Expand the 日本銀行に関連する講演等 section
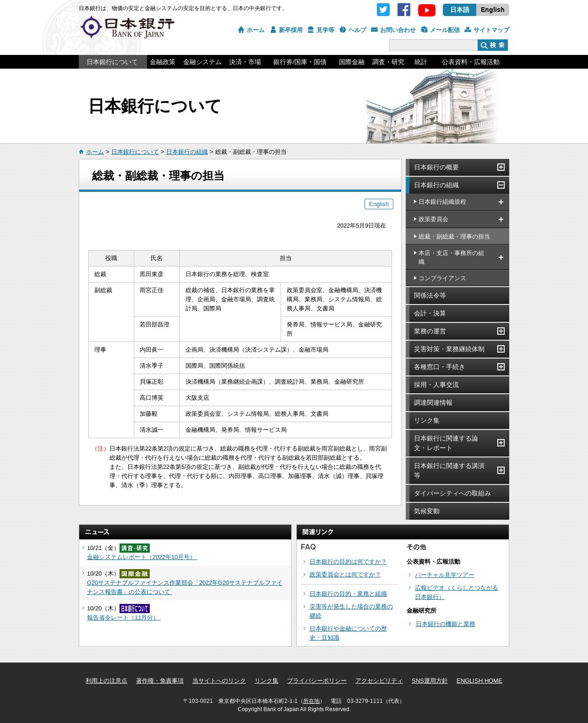Image resolution: width=588 pixels, height=723 pixels. pyautogui.click(x=501, y=470)
